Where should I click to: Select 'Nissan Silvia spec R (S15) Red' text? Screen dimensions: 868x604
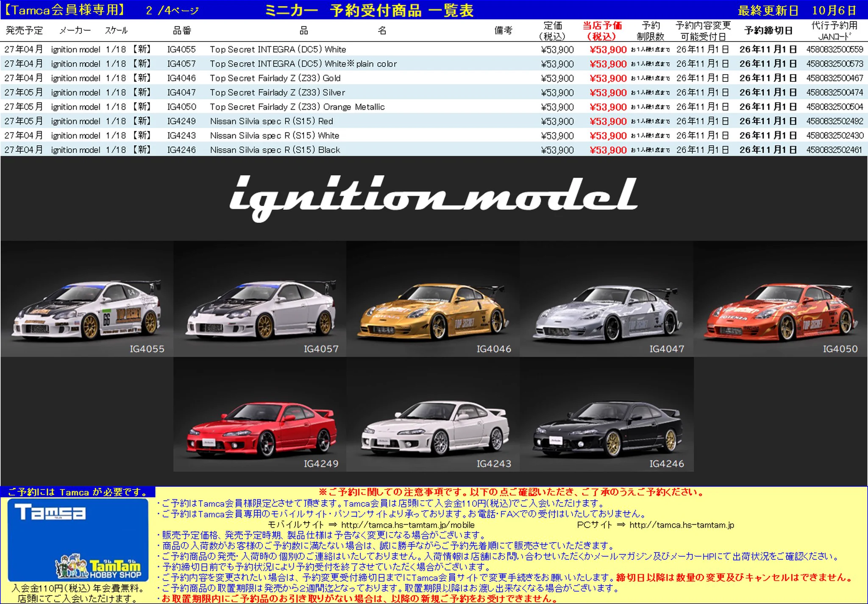point(271,122)
